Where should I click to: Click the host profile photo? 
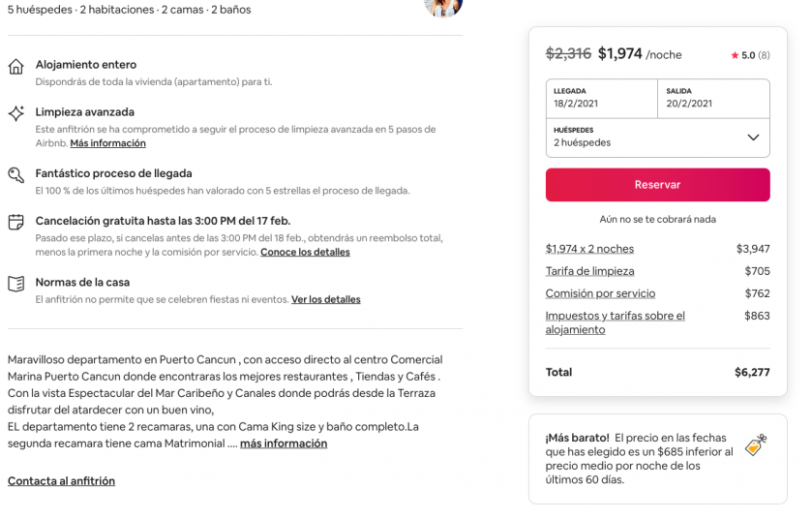click(443, 6)
